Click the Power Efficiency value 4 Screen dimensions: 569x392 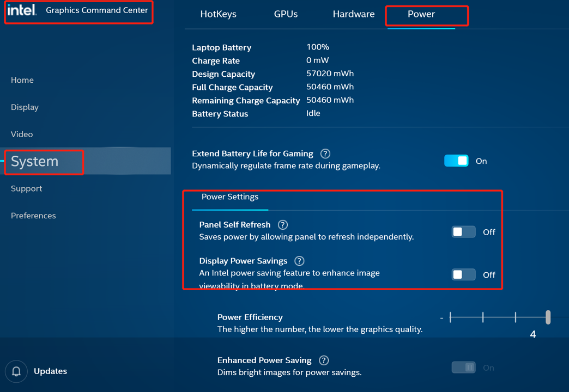tap(532, 334)
